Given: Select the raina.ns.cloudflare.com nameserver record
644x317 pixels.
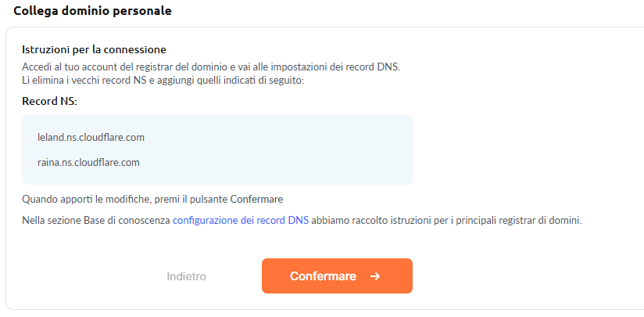Looking at the screenshot, I should pyautogui.click(x=88, y=163).
